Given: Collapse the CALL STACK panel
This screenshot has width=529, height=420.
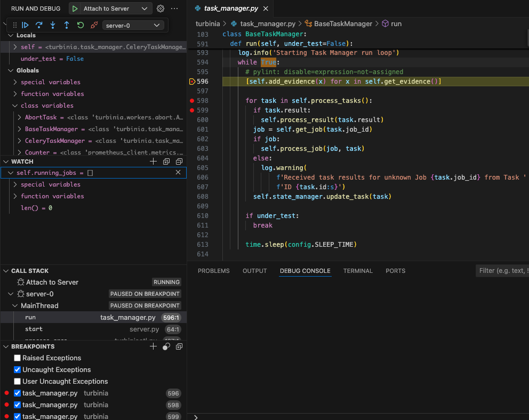Looking at the screenshot, I should tap(6, 271).
